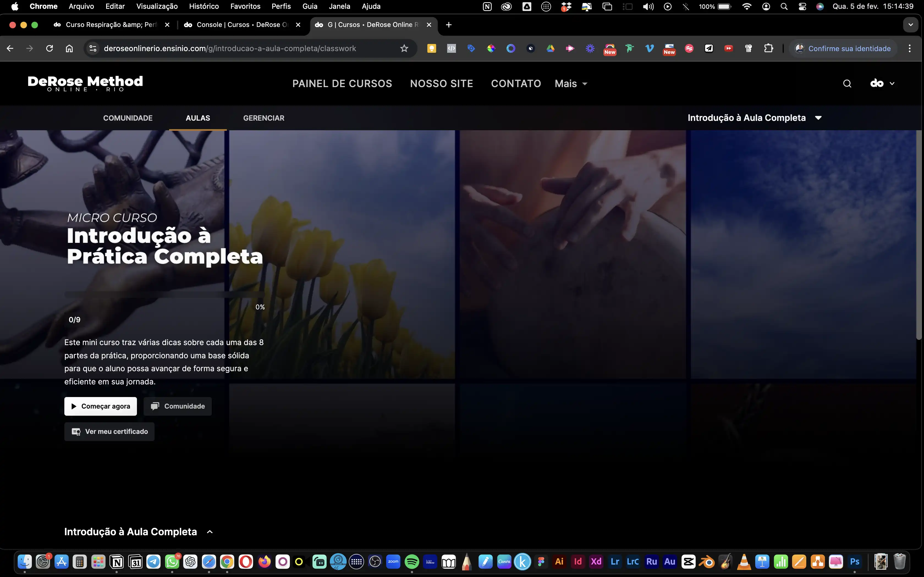This screenshot has width=924, height=577.
Task: Click site info icon in address bar
Action: [93, 48]
